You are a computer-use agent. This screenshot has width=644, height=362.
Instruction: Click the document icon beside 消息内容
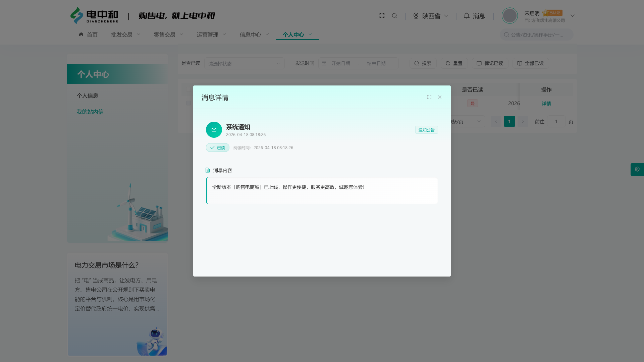[x=208, y=170]
